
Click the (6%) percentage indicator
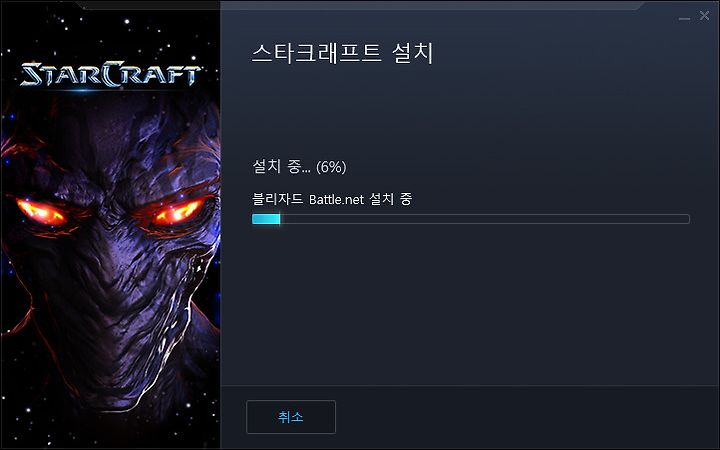pyautogui.click(x=331, y=166)
